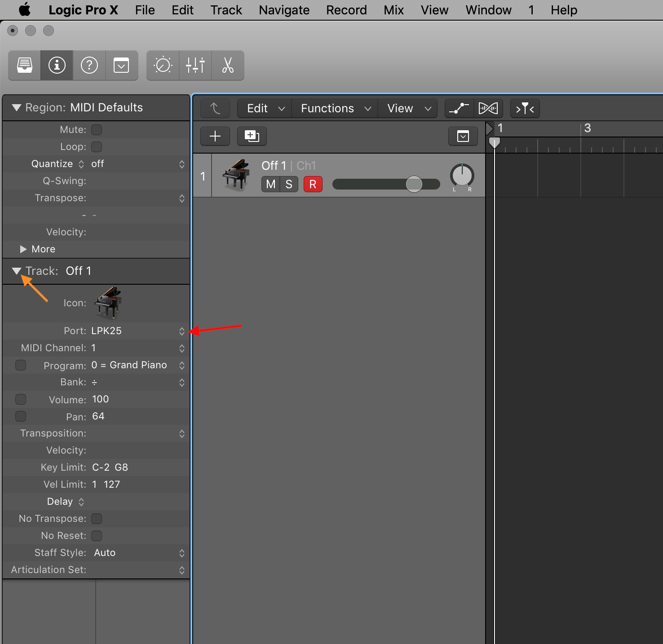Click the Pan value 64
Image resolution: width=663 pixels, height=644 pixels.
click(x=98, y=416)
